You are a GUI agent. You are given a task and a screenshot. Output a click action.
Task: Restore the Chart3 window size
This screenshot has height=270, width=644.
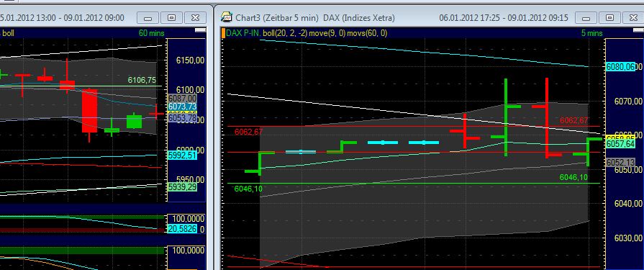click(x=610, y=18)
